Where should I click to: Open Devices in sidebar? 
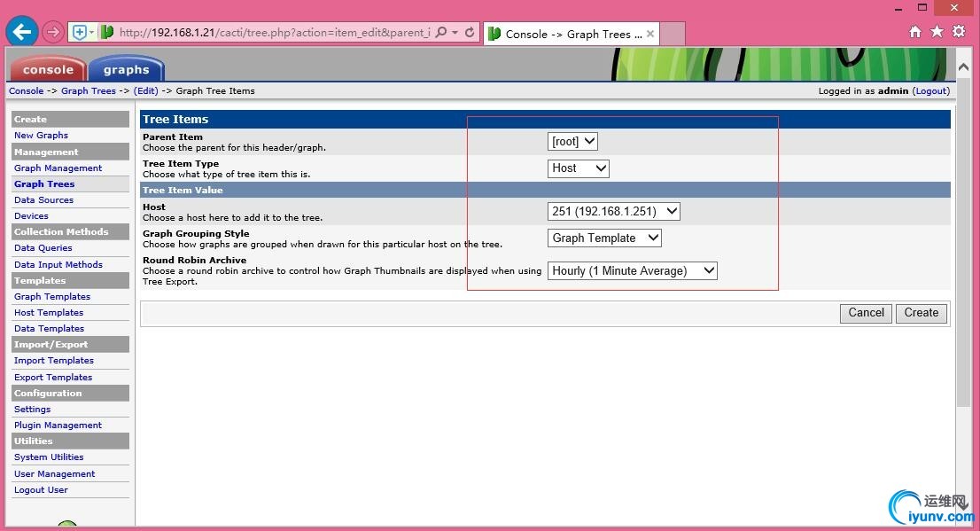click(x=31, y=215)
